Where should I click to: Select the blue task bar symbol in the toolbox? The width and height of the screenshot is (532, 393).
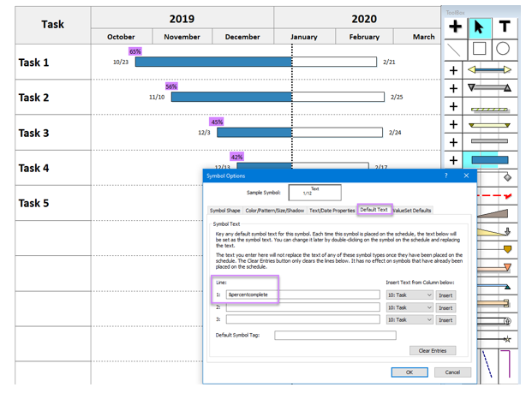[x=490, y=160]
